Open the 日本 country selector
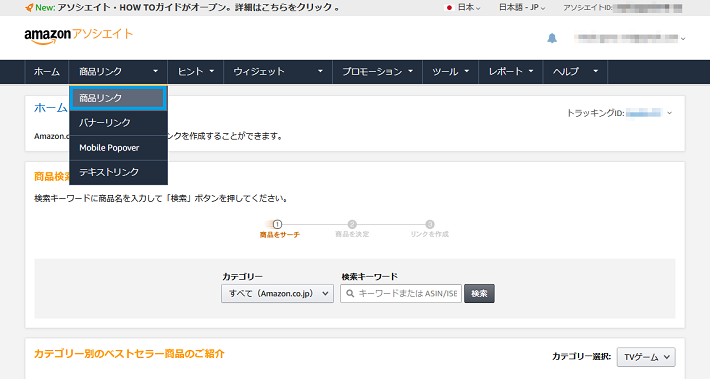710x379 pixels. (x=463, y=8)
